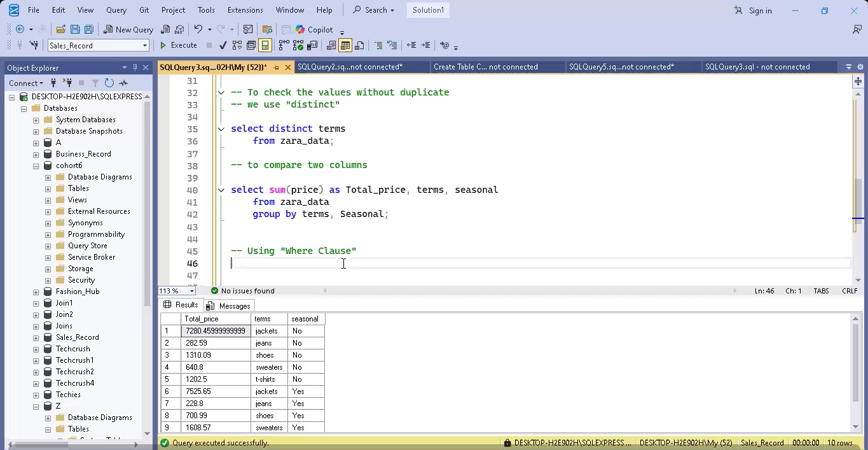Collapse the select sum(price) code block

pos(221,190)
